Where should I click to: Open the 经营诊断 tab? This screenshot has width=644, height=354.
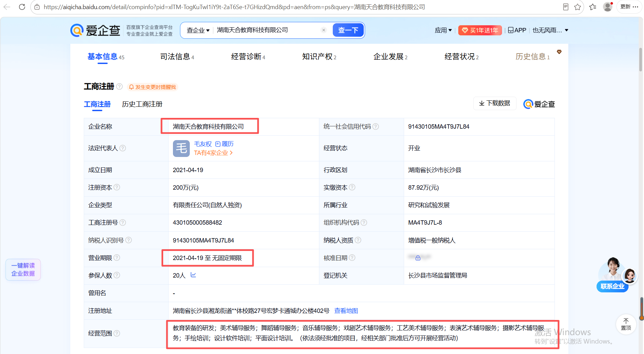click(x=248, y=57)
